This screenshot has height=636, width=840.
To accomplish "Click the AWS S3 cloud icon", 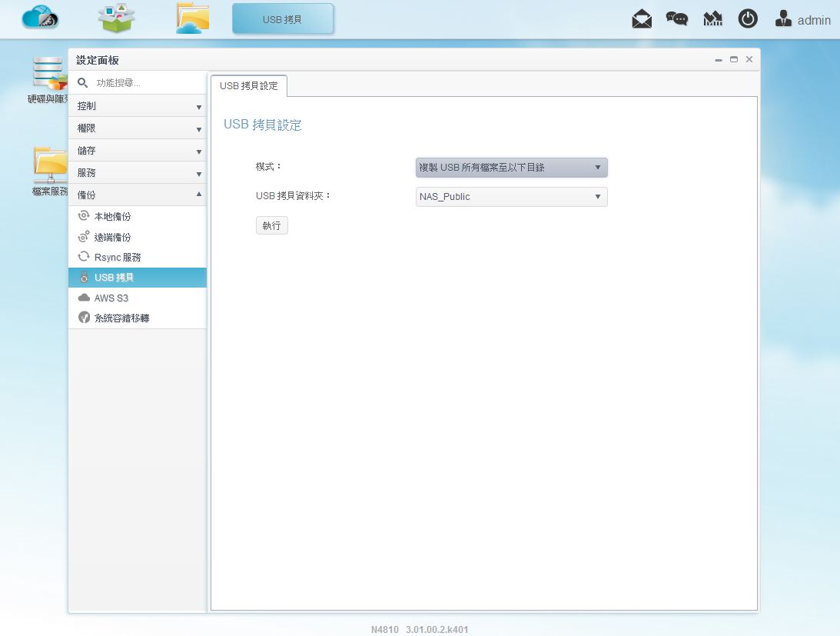I will click(x=84, y=297).
